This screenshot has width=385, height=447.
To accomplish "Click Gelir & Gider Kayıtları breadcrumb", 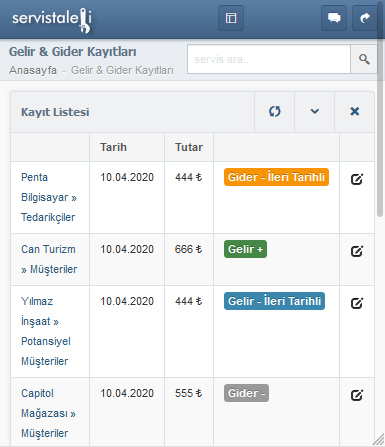I will click(122, 70).
